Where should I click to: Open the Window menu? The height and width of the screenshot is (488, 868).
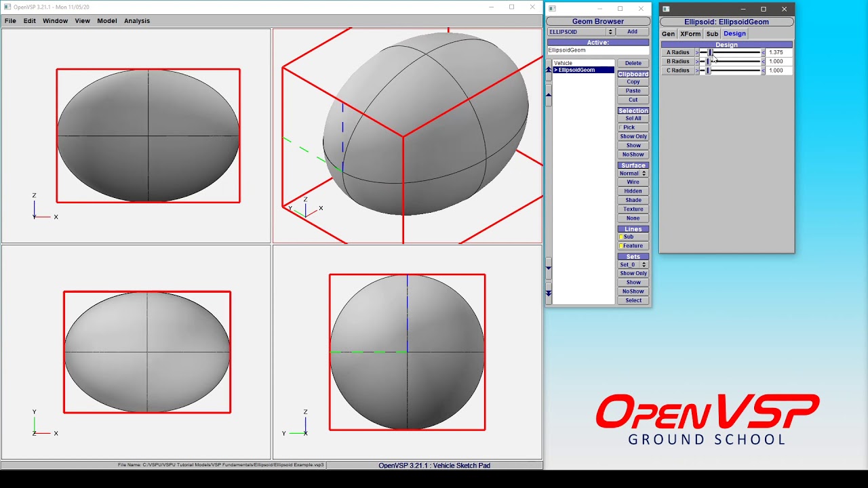point(55,21)
